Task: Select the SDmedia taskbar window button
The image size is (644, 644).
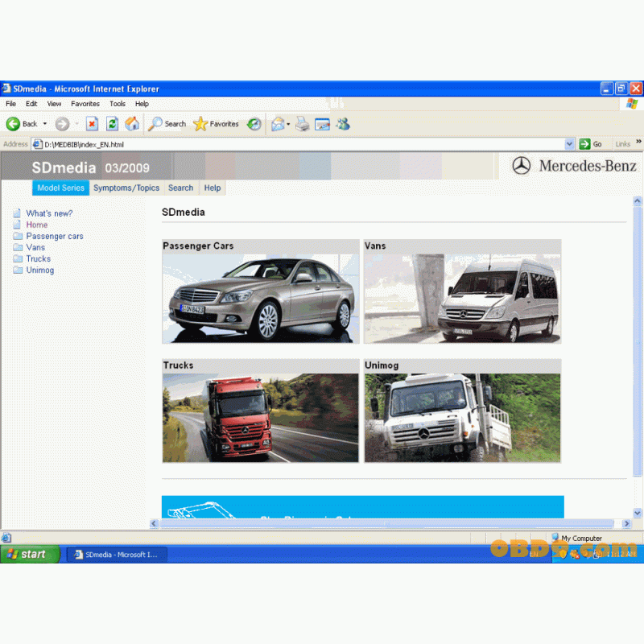Action: 117,555
